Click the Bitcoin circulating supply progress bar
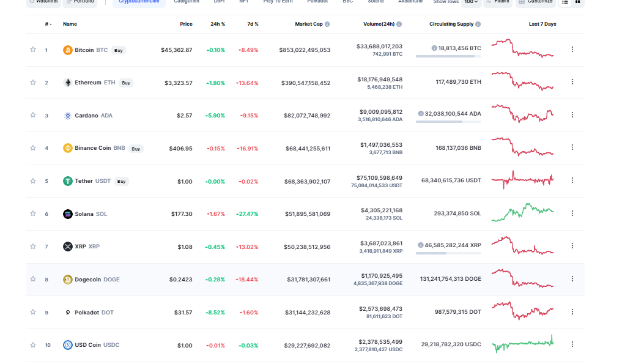Image resolution: width=644 pixels, height=364 pixels. tap(448, 56)
